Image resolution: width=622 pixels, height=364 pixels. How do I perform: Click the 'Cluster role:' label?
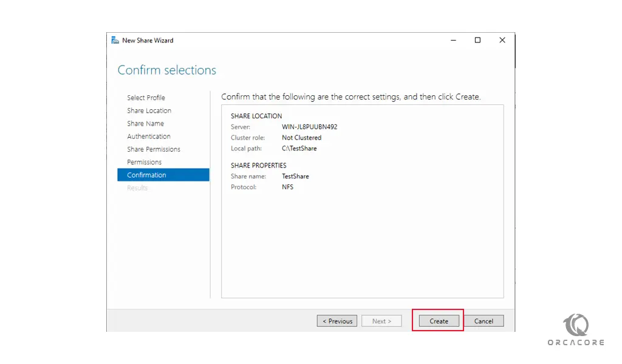click(248, 138)
